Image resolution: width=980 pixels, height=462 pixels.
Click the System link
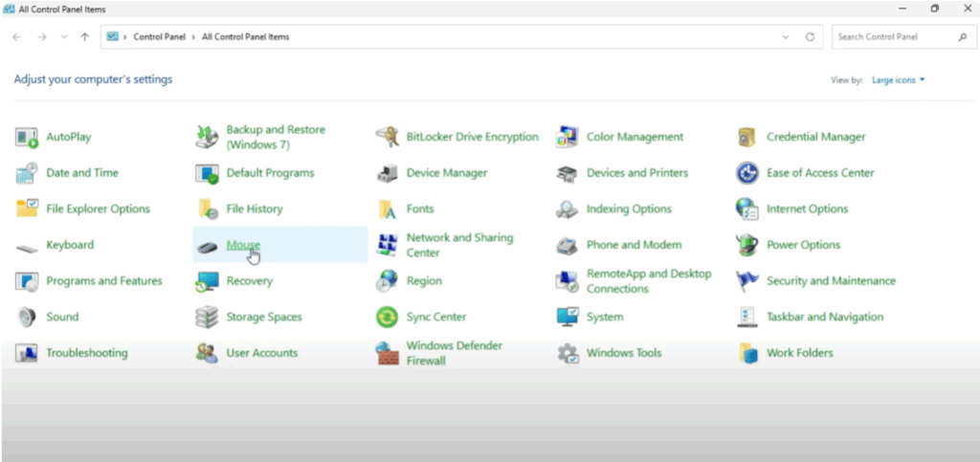pyautogui.click(x=605, y=318)
